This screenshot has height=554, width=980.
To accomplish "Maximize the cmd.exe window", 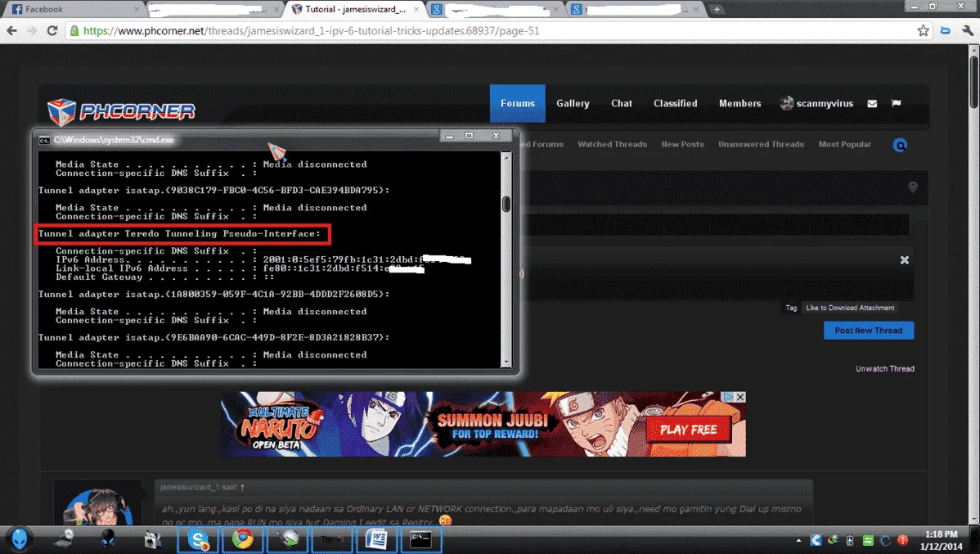I will (469, 136).
